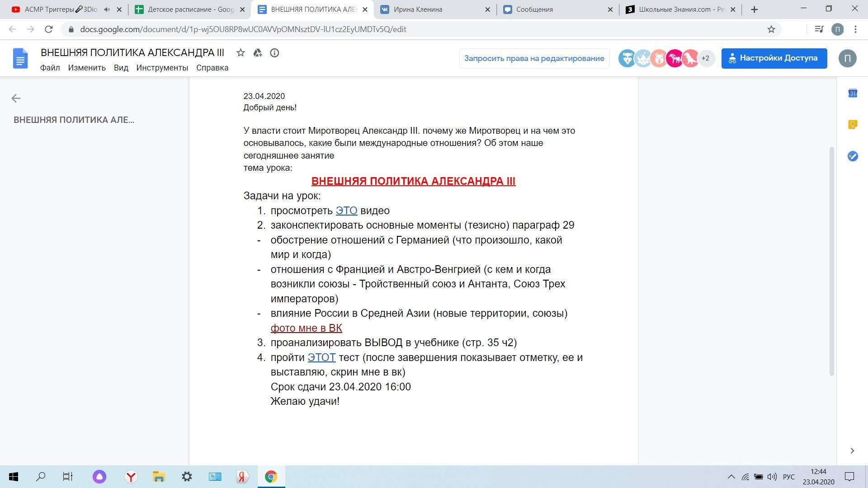Click the fifth viewer avatar
The image size is (868, 488).
(x=690, y=58)
